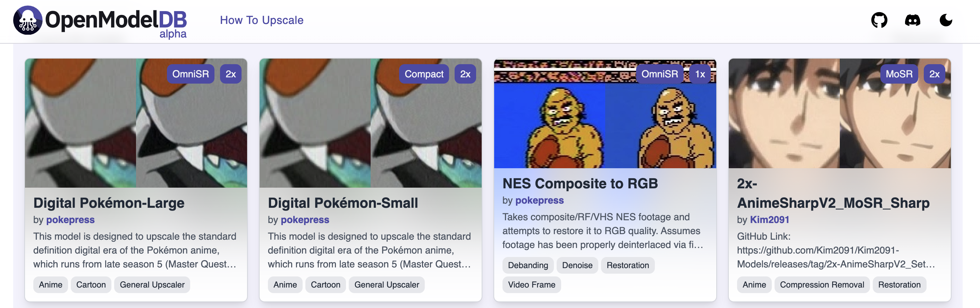Open the Digital Pokémon-Large model title
The height and width of the screenshot is (308, 980).
point(109,203)
